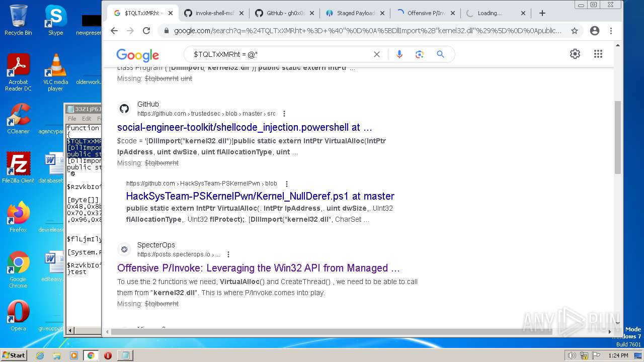644x362 pixels.
Task: Open the Chrome three-dot menu
Action: (x=611, y=31)
